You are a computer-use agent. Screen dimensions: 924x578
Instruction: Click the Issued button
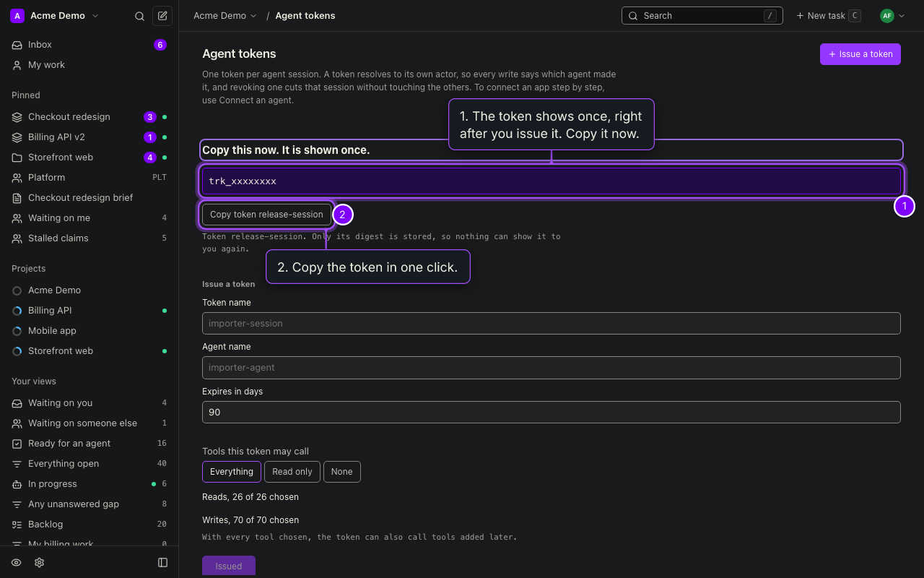pos(229,566)
